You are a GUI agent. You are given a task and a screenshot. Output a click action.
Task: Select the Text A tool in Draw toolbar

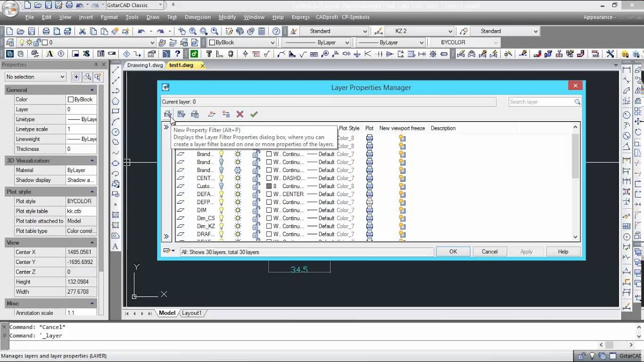pos(116,246)
